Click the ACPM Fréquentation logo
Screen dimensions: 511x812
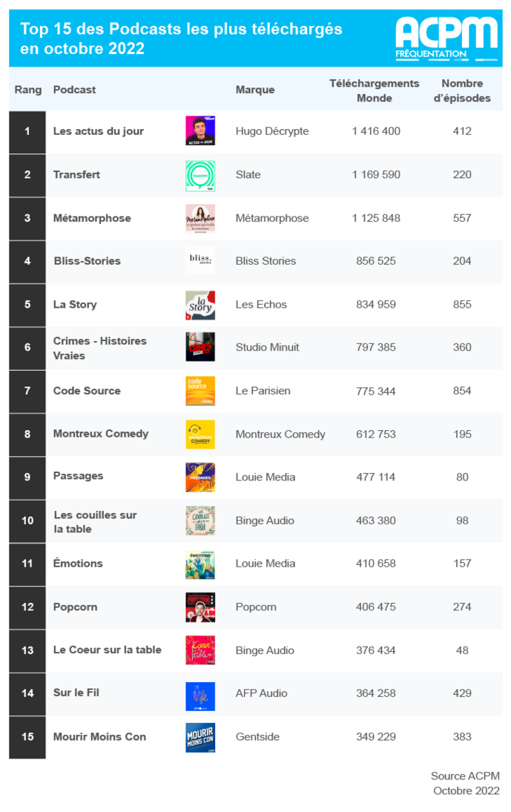tap(446, 38)
